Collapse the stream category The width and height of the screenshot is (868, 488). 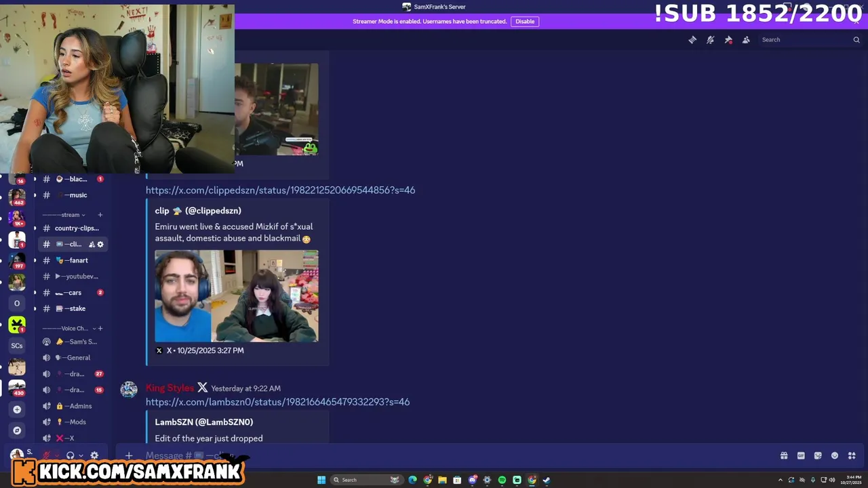click(64, 215)
